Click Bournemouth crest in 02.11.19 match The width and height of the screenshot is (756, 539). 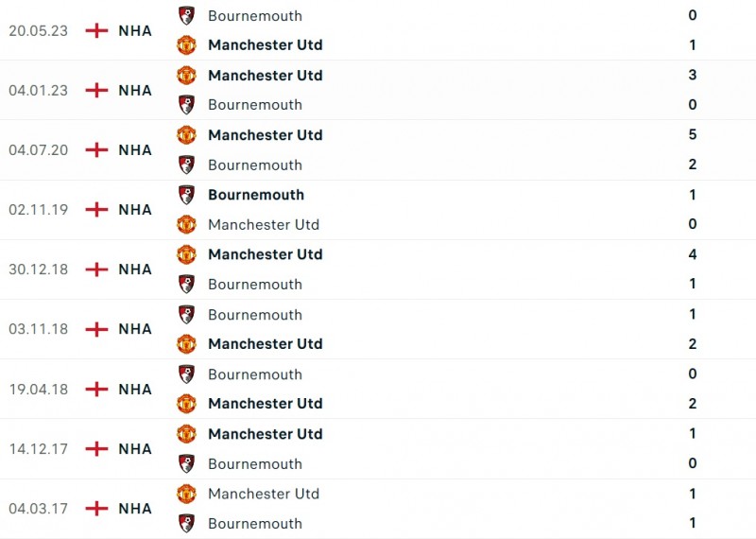186,195
